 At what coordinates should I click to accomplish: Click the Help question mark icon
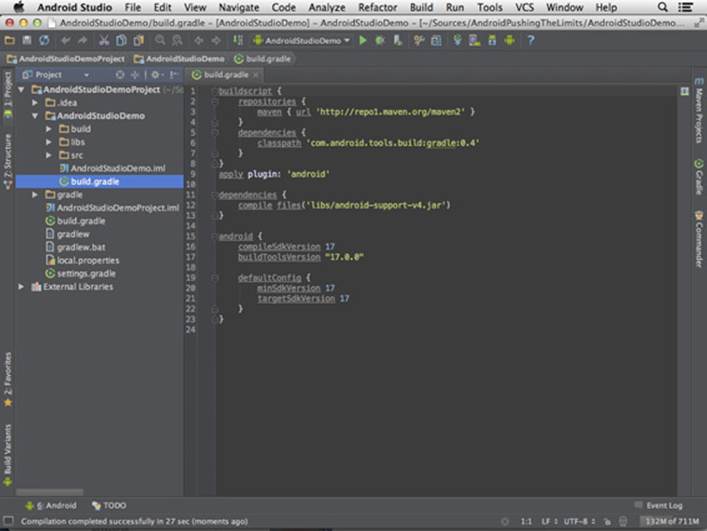(531, 41)
